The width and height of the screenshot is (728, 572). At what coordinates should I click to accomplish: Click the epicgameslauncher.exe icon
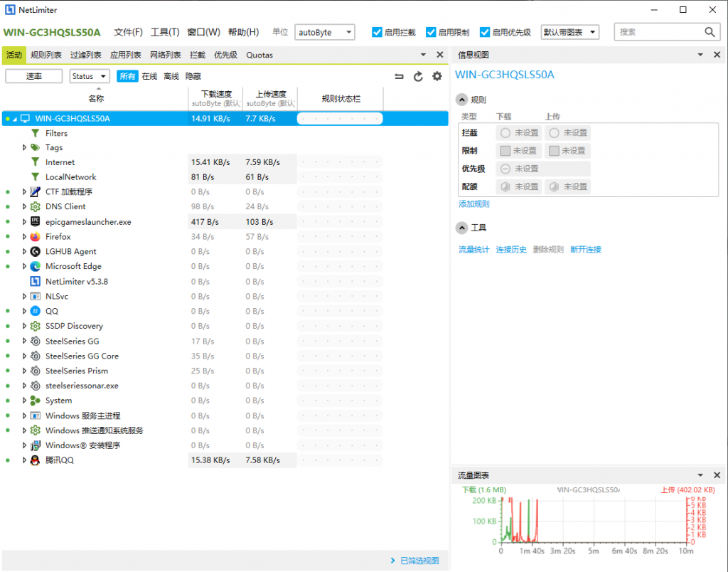[x=36, y=221]
